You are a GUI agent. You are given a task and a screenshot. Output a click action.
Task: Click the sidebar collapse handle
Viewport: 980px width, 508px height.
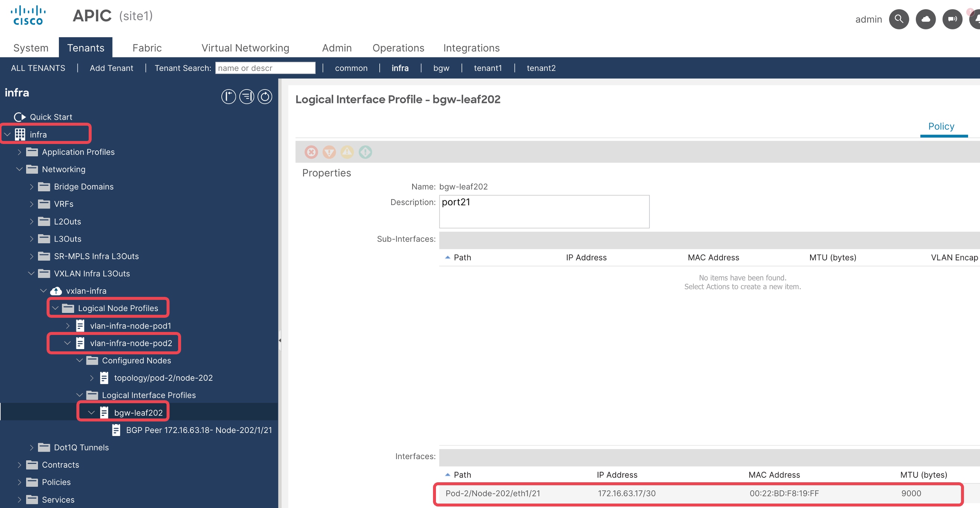pyautogui.click(x=280, y=340)
